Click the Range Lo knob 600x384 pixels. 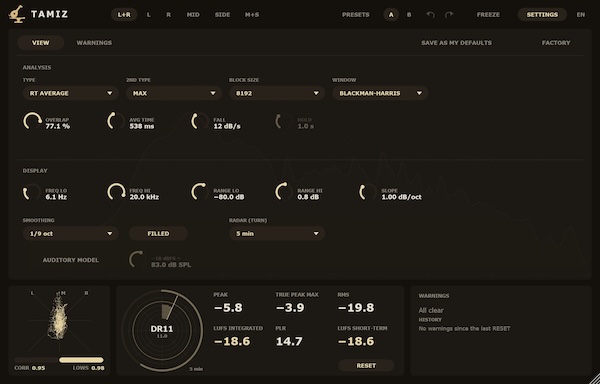(200, 192)
